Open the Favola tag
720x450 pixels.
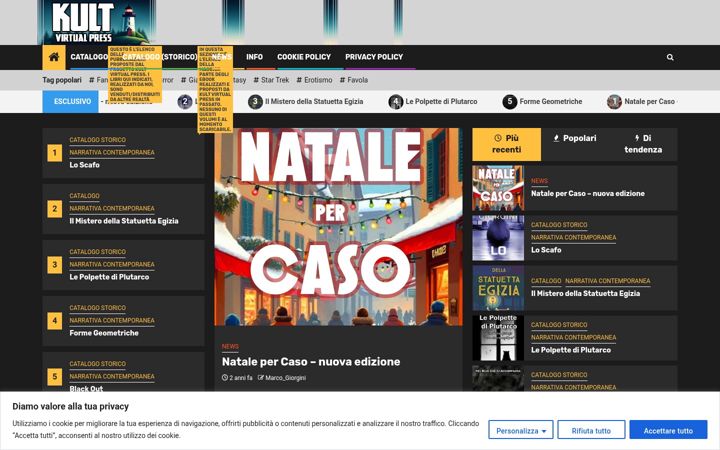tap(354, 80)
